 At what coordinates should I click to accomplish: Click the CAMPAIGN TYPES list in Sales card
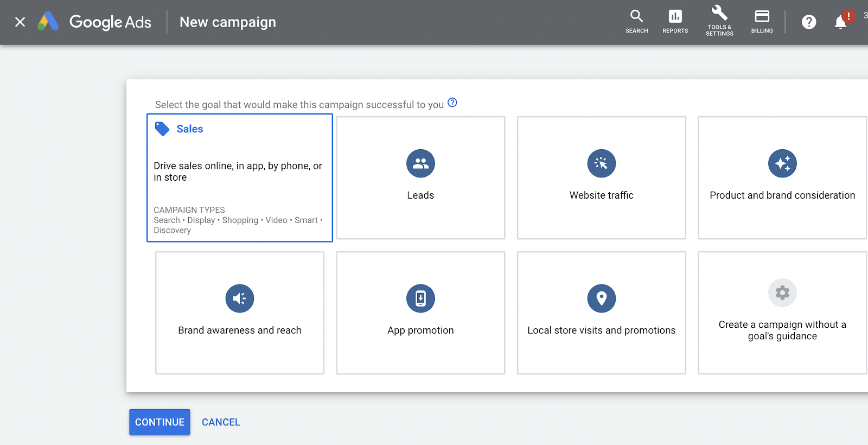coord(238,220)
